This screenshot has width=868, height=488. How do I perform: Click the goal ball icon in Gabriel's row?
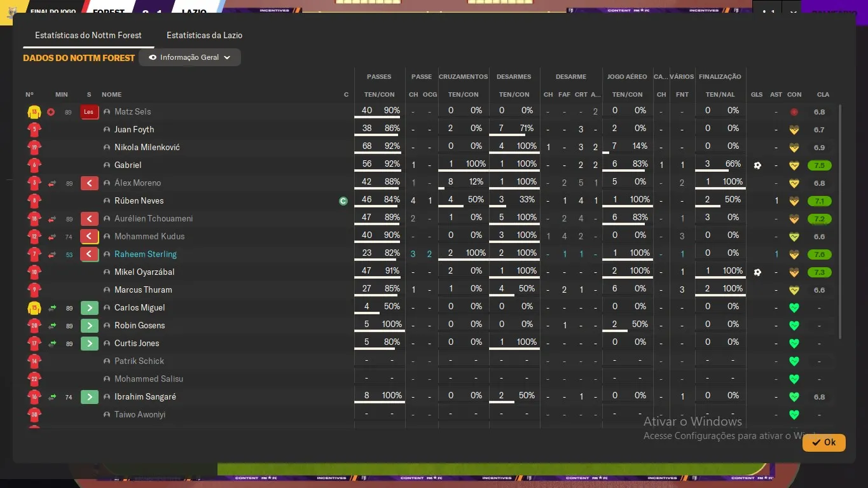(x=757, y=165)
